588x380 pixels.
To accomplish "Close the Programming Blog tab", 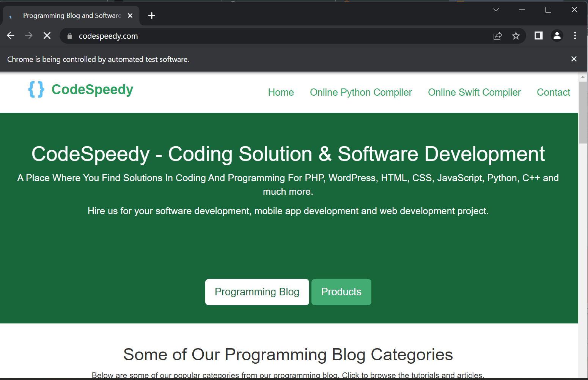I will click(x=130, y=16).
